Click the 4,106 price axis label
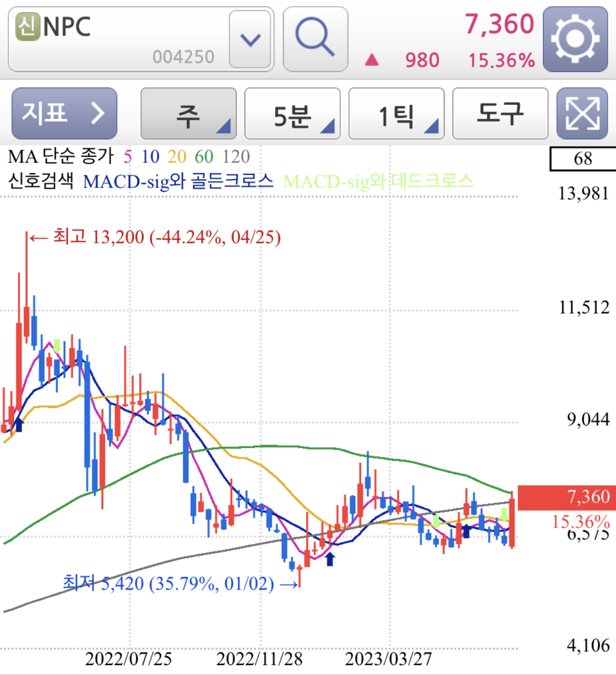 (x=588, y=646)
